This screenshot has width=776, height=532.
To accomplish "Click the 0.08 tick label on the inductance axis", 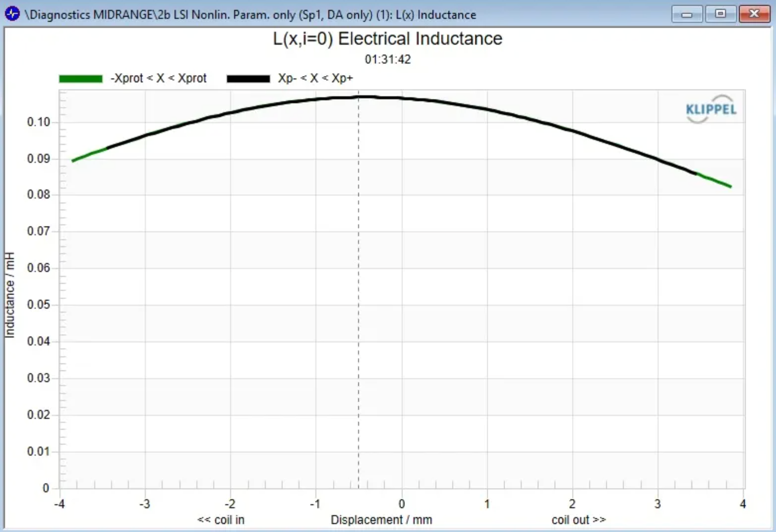I will (x=39, y=195).
